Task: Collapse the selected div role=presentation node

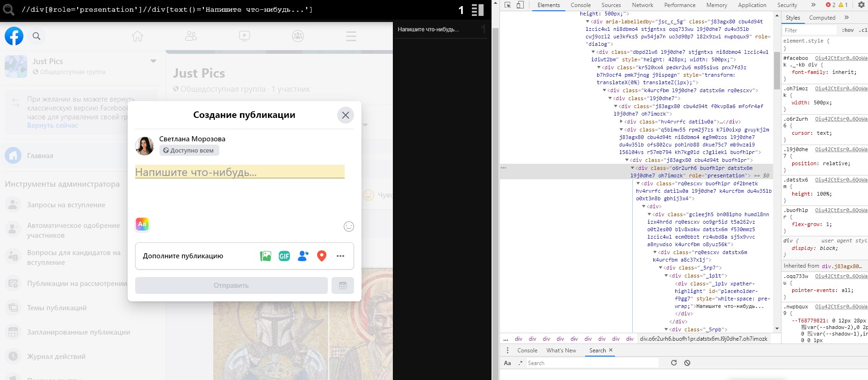Action: pos(633,168)
